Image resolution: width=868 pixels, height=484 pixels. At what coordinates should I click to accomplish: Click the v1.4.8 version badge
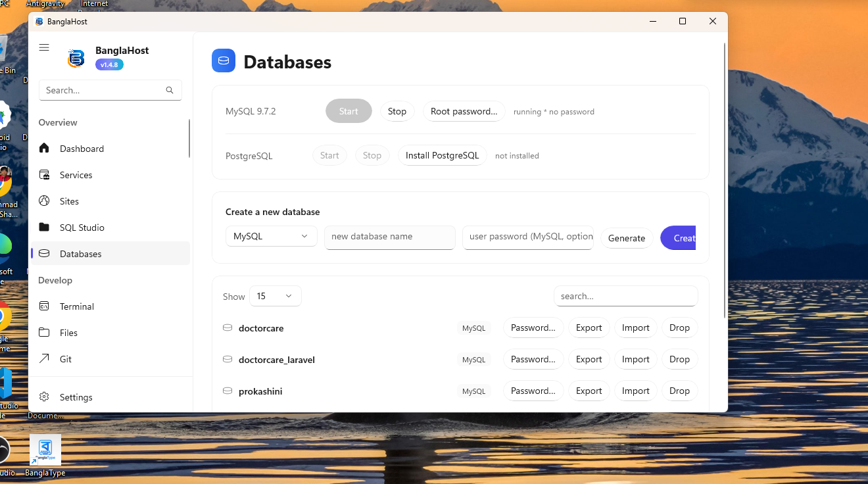click(109, 64)
